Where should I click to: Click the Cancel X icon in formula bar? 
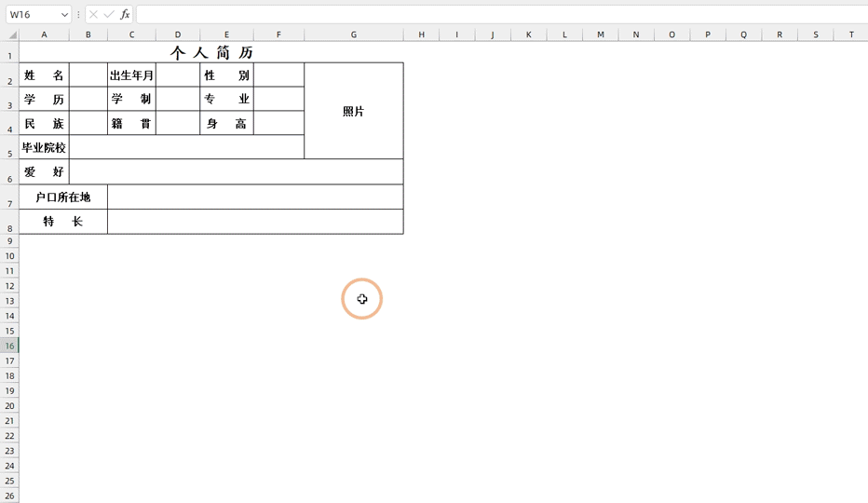coord(93,15)
